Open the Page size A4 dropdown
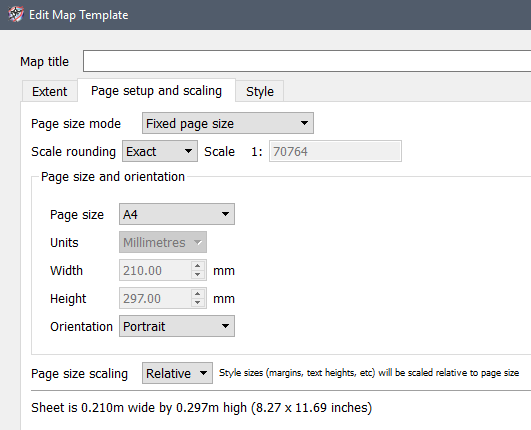The image size is (531, 430). pos(177,214)
